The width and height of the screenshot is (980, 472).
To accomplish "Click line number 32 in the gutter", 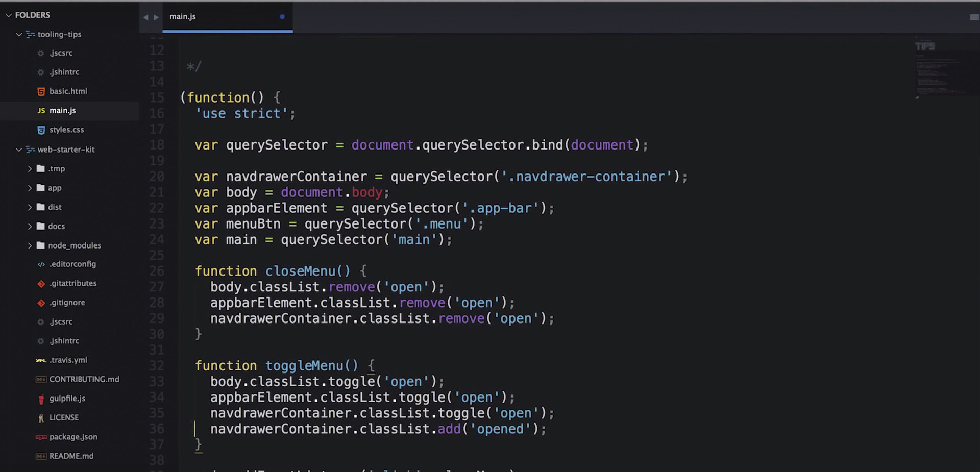I will 157,366.
